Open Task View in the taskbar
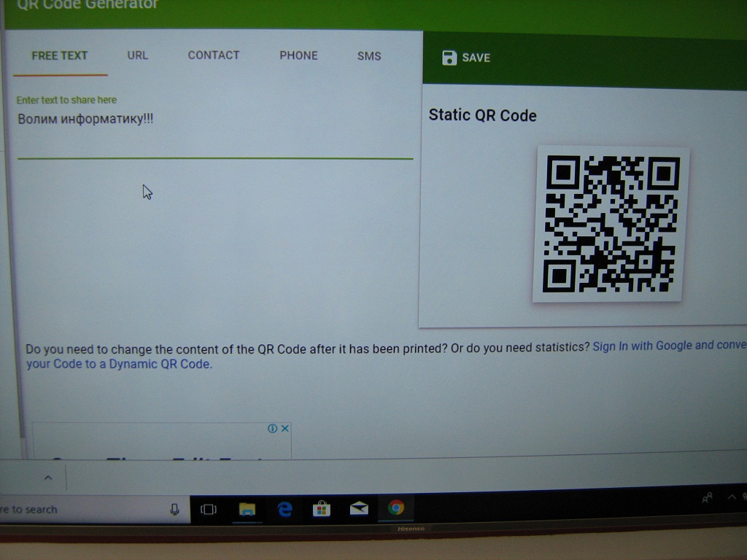Image resolution: width=747 pixels, height=560 pixels. 209,509
